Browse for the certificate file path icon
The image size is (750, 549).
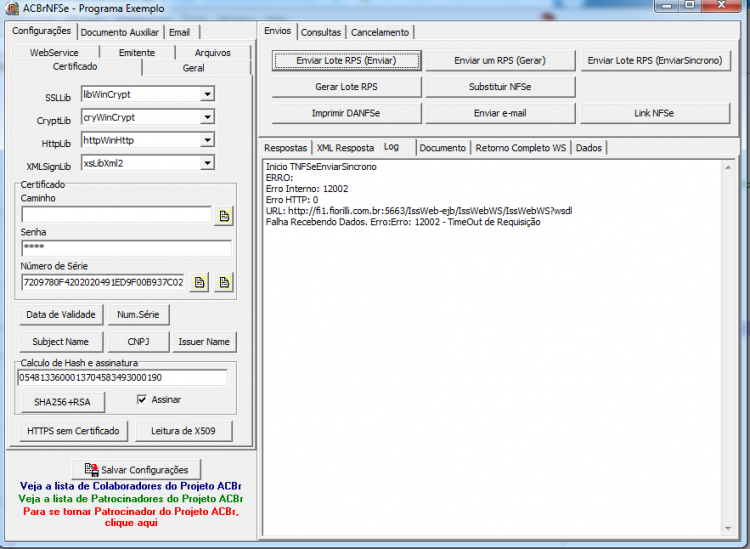pyautogui.click(x=224, y=216)
